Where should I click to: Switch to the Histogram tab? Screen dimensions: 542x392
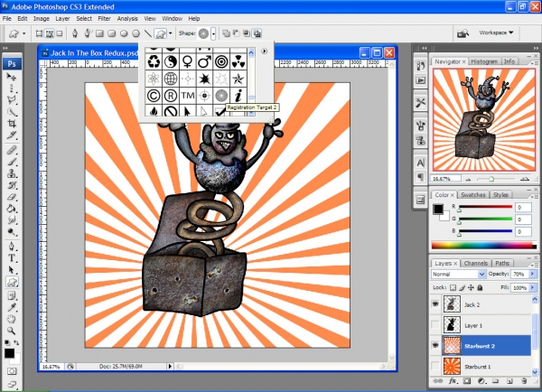[x=484, y=61]
